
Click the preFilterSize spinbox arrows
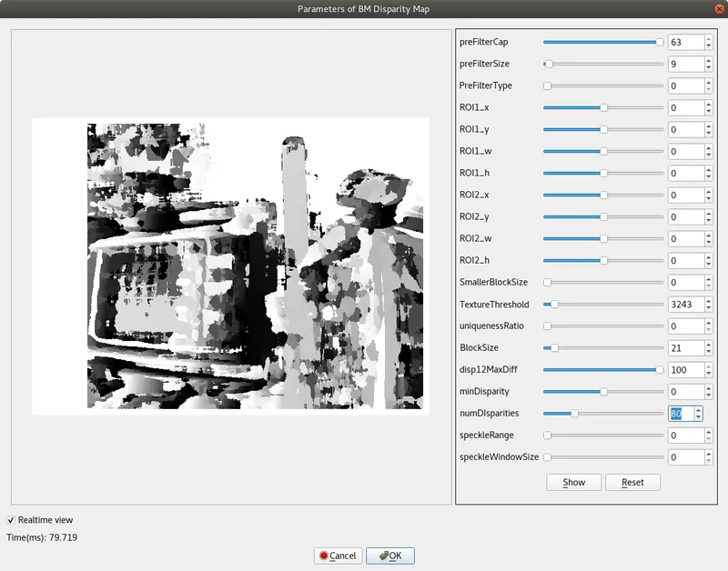pos(709,64)
